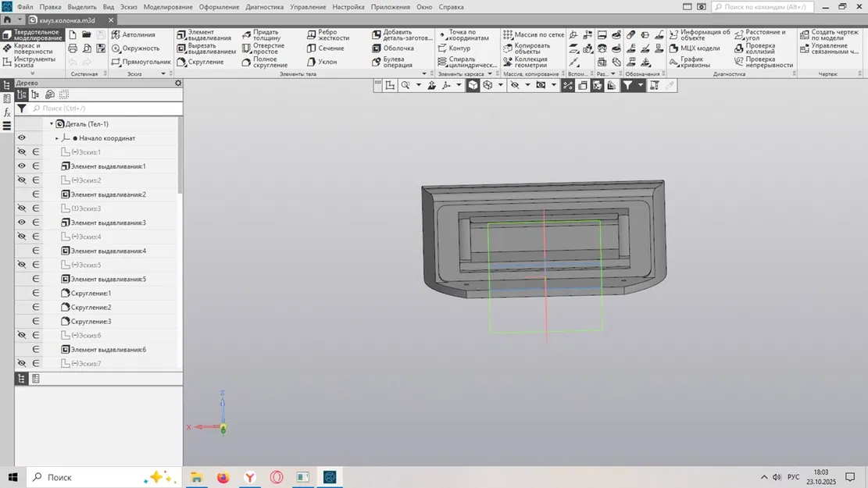
Task: Open Элементы каркаса panel dropdown arrow
Action: 490,73
